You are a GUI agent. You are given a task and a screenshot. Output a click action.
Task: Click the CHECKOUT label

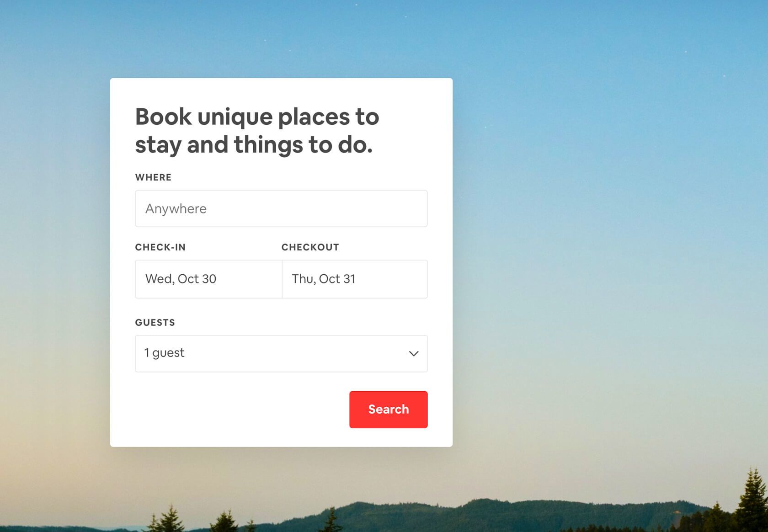point(310,247)
